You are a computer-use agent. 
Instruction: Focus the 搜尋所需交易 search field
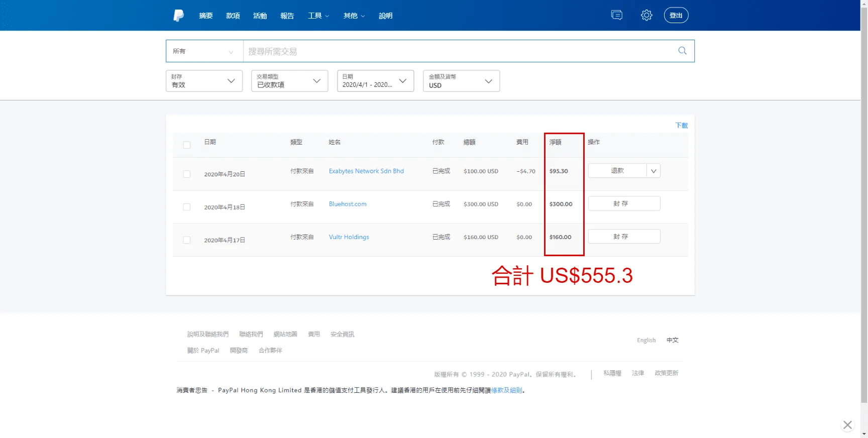(460, 51)
